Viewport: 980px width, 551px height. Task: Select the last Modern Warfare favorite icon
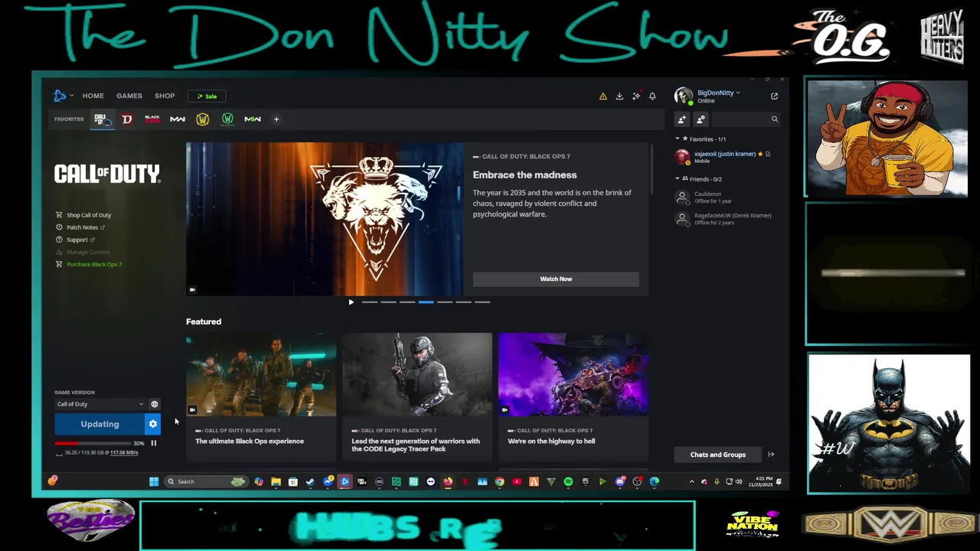pyautogui.click(x=253, y=119)
